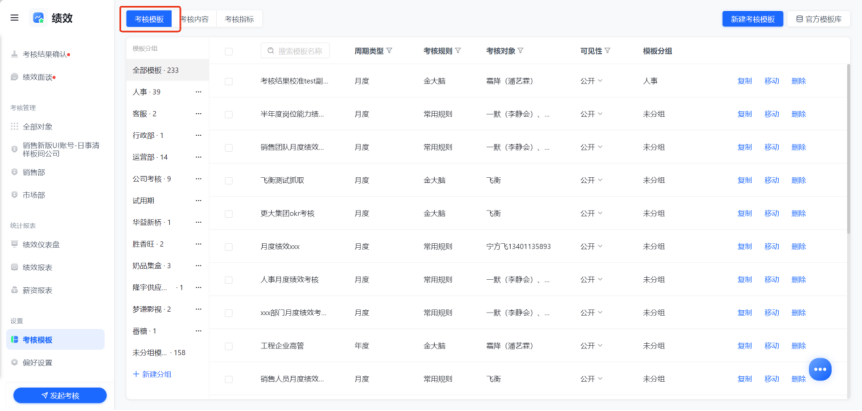The image size is (862, 411).
Task: Open 公开 visibility dropdown for 更大集团okr考核 row
Action: coord(591,213)
